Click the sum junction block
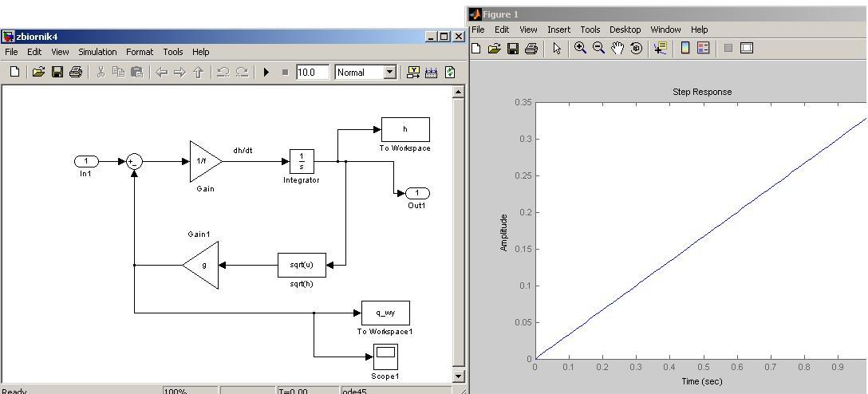This screenshot has width=868, height=394. coord(135,162)
